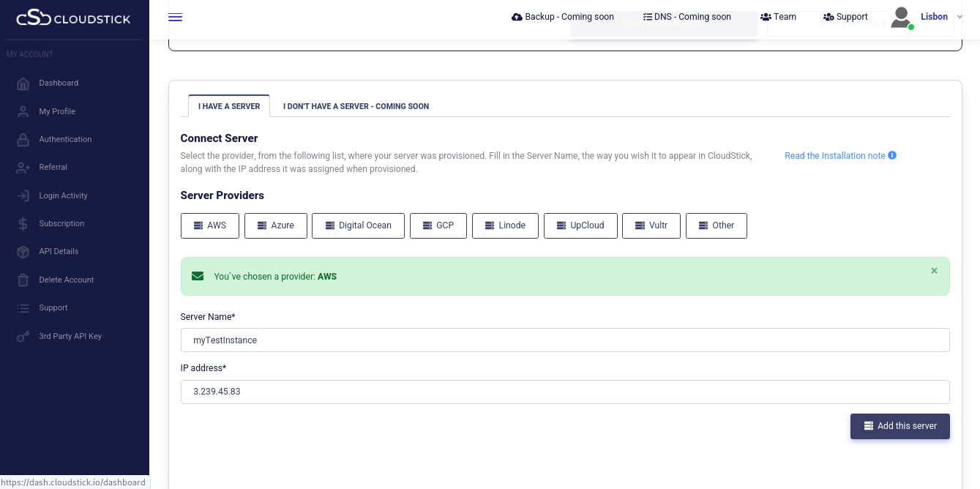Viewport: 980px width, 489px height.
Task: Click the Referral user-plus icon
Action: (x=23, y=168)
